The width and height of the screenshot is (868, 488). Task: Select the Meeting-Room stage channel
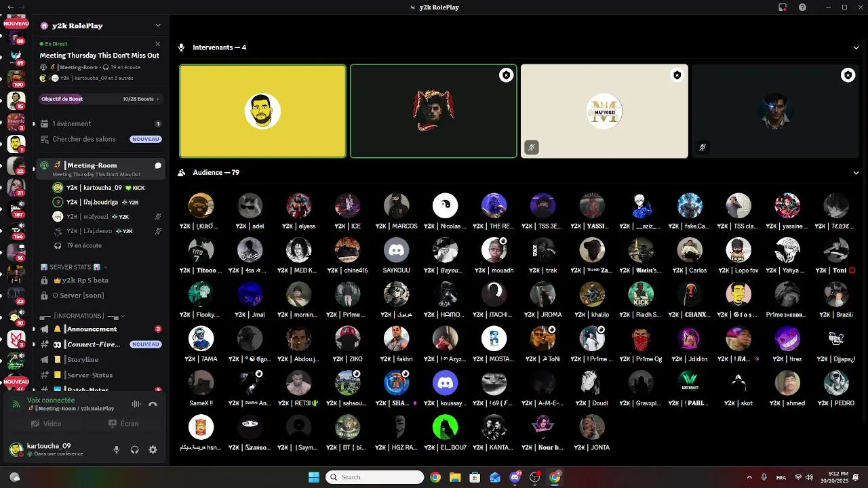[x=100, y=169]
